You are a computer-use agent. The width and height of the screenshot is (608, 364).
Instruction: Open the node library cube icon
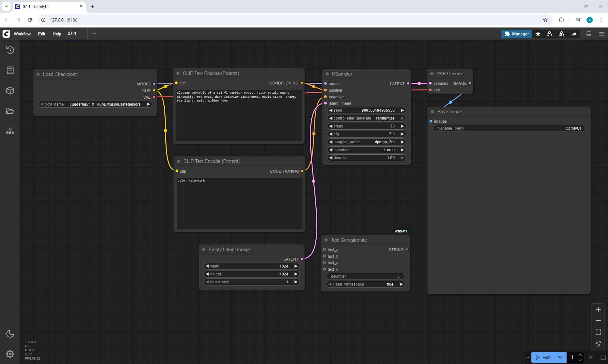(10, 90)
